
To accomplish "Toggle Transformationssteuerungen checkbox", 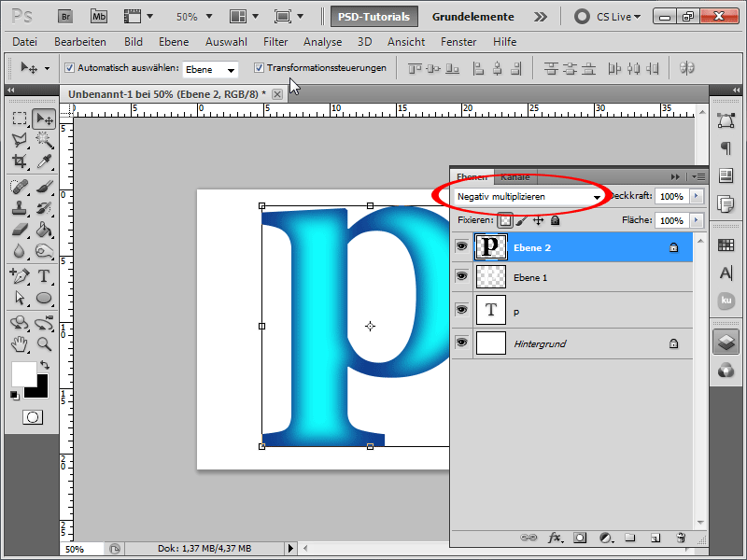I will (x=259, y=67).
